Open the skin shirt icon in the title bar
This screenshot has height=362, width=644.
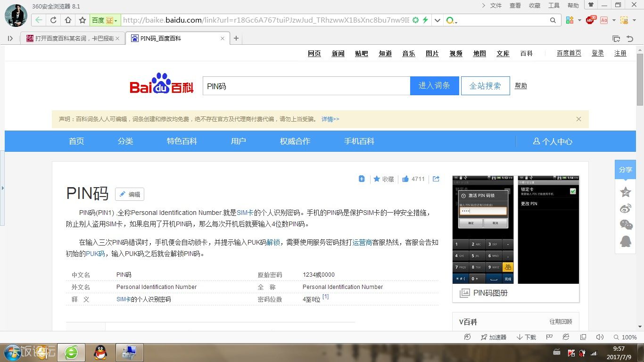(591, 5)
